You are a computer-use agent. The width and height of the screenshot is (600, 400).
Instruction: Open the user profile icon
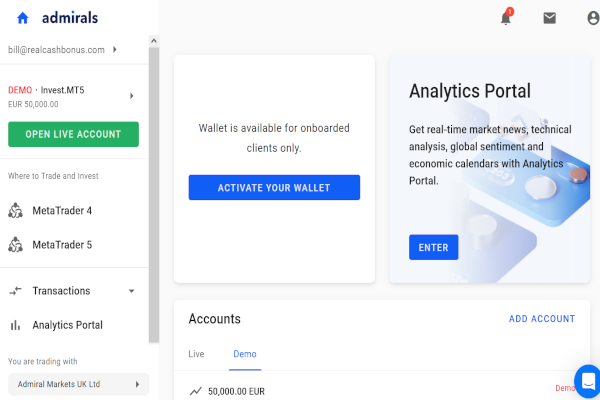tap(593, 18)
